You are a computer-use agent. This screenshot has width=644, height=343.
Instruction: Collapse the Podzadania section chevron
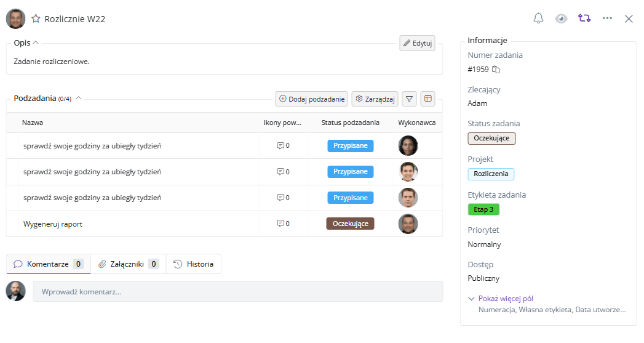click(x=78, y=99)
